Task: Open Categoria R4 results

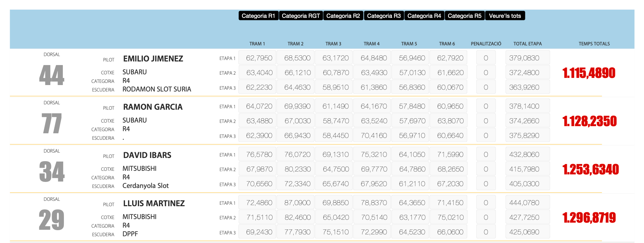Action: pos(424,16)
